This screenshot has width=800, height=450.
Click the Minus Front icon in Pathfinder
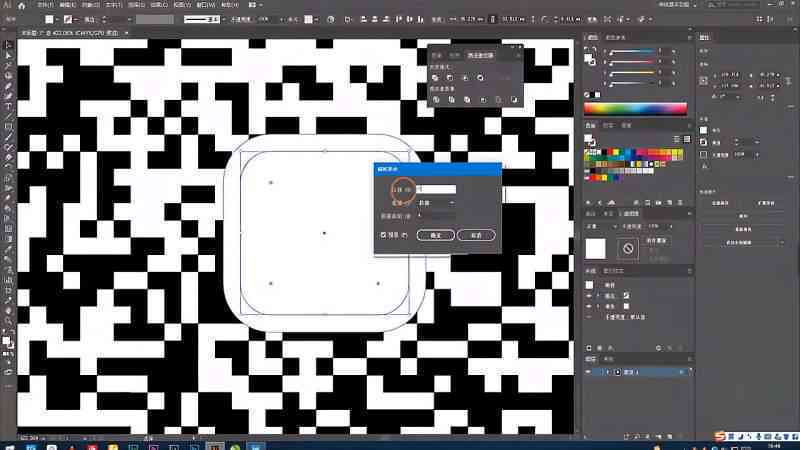point(450,78)
